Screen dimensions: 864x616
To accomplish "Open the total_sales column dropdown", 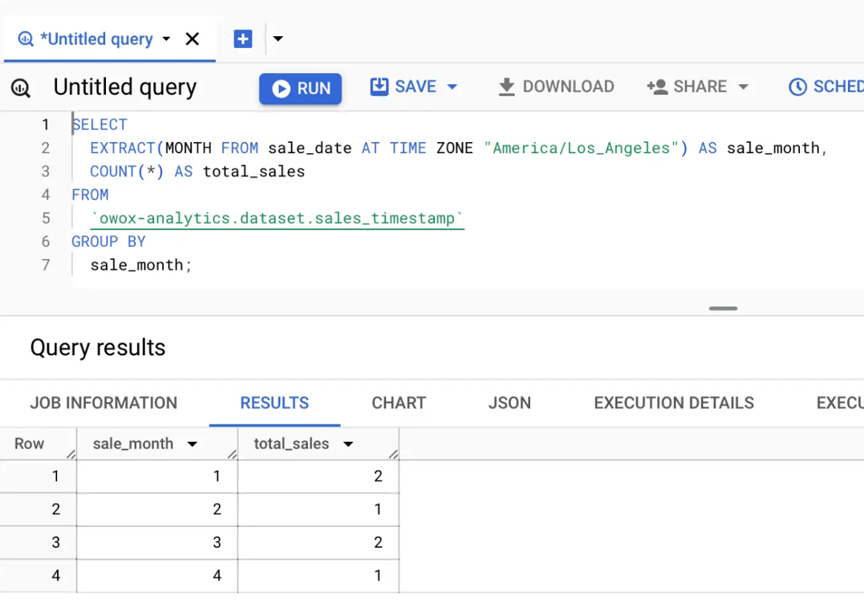I will pos(348,444).
